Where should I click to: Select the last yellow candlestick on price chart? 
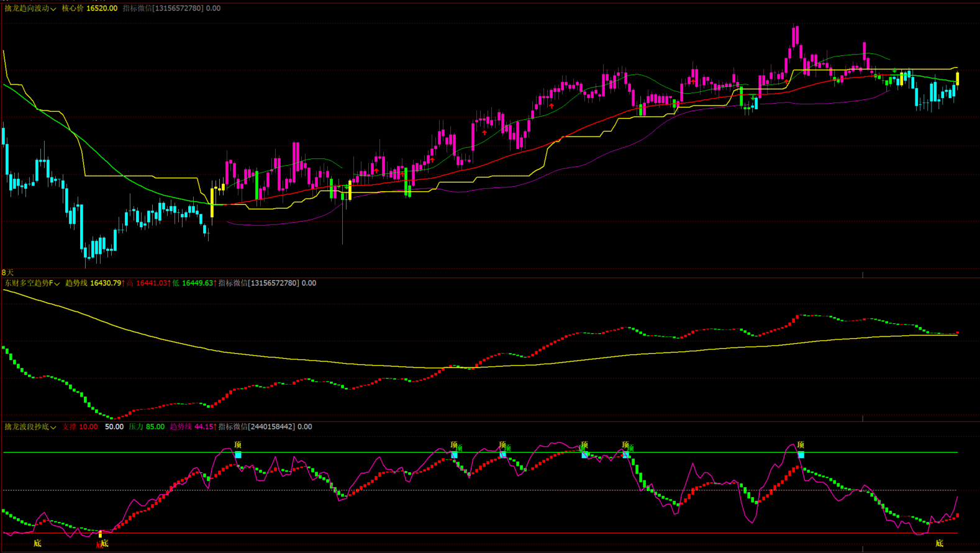(x=957, y=78)
